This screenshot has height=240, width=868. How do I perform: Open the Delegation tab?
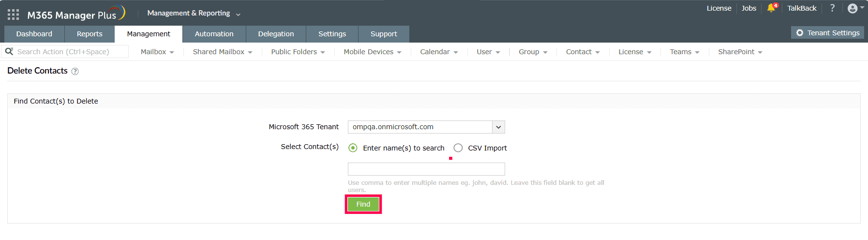click(x=276, y=34)
